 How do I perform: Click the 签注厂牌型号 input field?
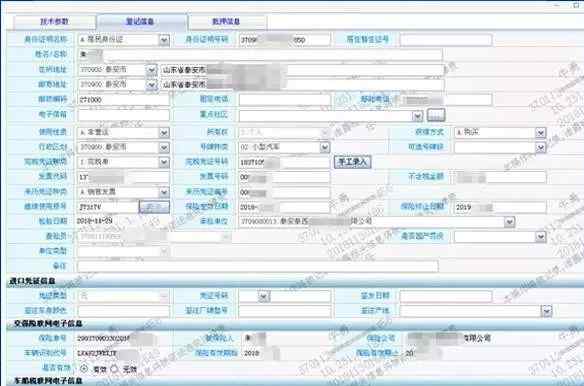click(x=284, y=311)
